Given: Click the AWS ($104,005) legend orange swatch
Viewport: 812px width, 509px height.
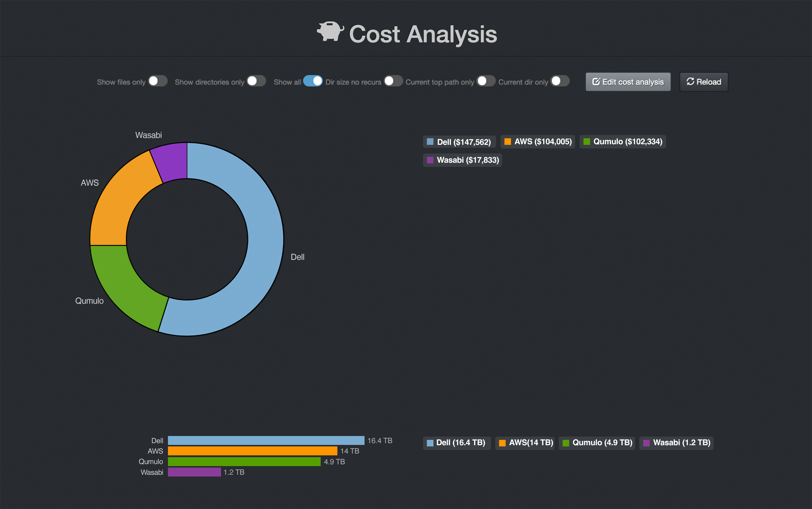Looking at the screenshot, I should 507,142.
